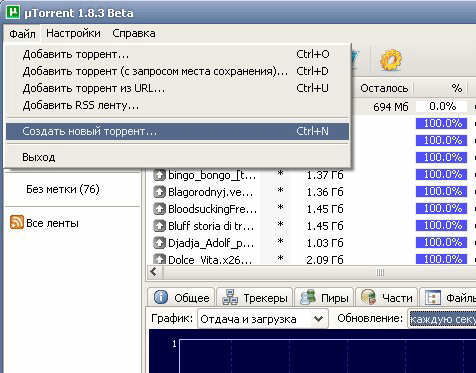The width and height of the screenshot is (476, 373).
Task: Click the status icon of BloodsuckingFre torrent
Action: pyautogui.click(x=159, y=209)
